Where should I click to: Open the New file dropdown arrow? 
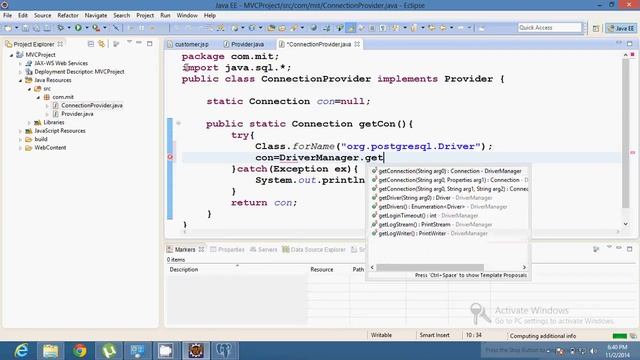tap(16, 28)
